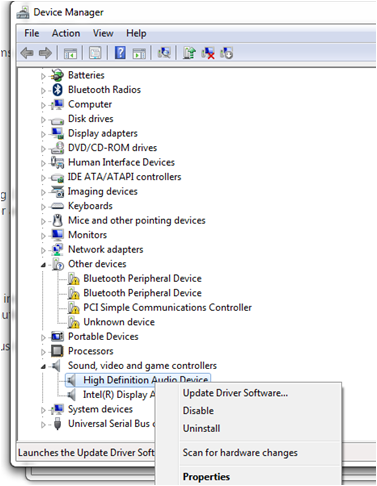Click the Imaging devices camera icon
Viewport: 377px width, 486px height.
(x=57, y=191)
